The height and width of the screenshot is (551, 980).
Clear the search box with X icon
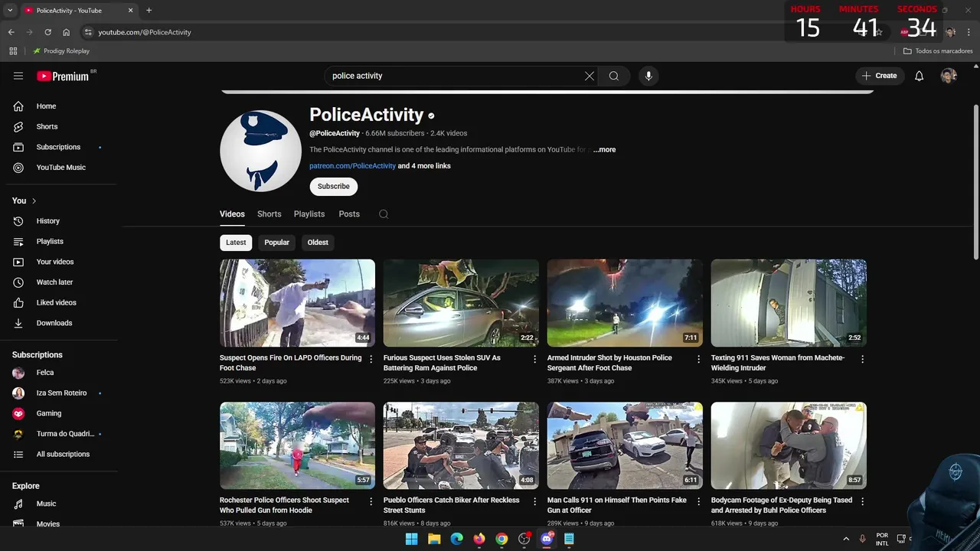(590, 76)
